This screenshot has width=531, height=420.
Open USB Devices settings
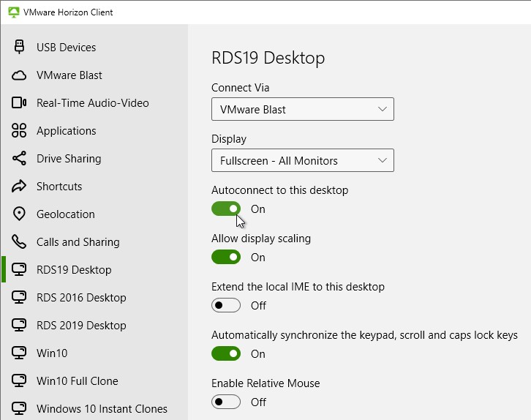(94, 47)
